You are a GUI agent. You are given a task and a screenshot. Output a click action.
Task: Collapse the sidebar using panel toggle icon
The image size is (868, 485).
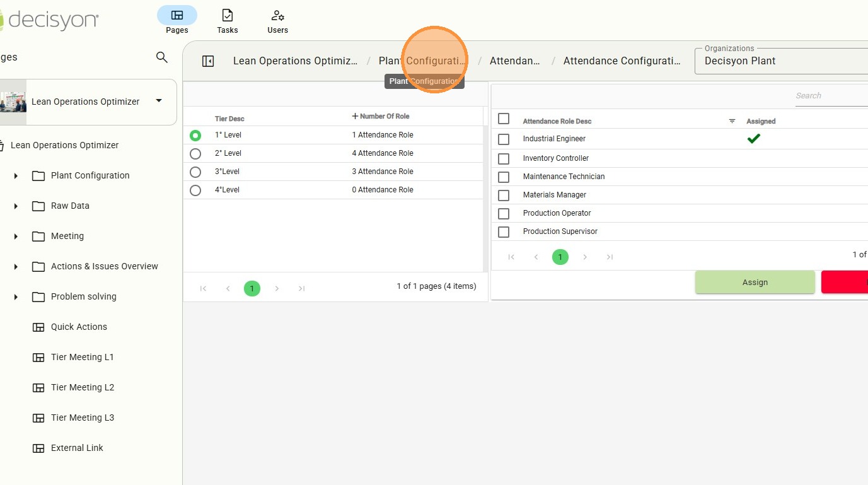pyautogui.click(x=208, y=61)
